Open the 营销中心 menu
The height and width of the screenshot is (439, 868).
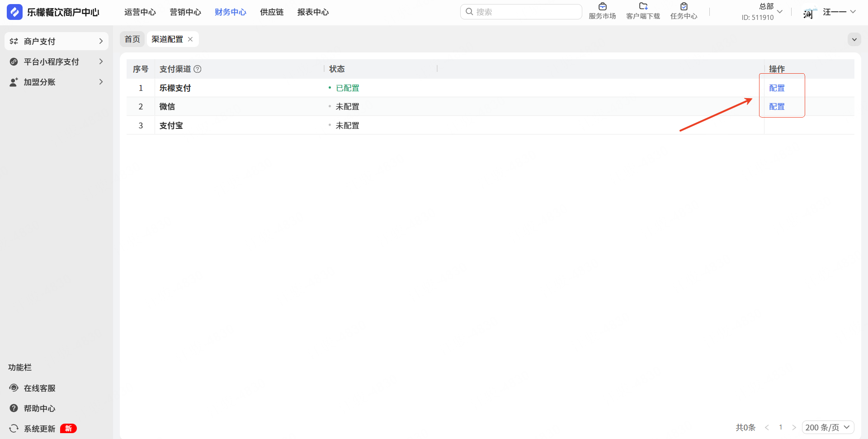pos(185,12)
